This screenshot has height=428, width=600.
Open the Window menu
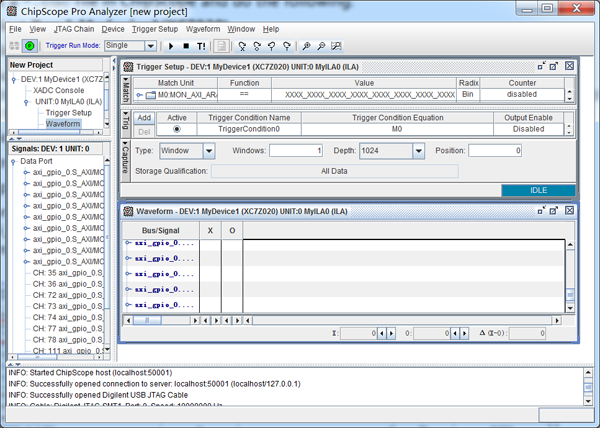[241, 29]
